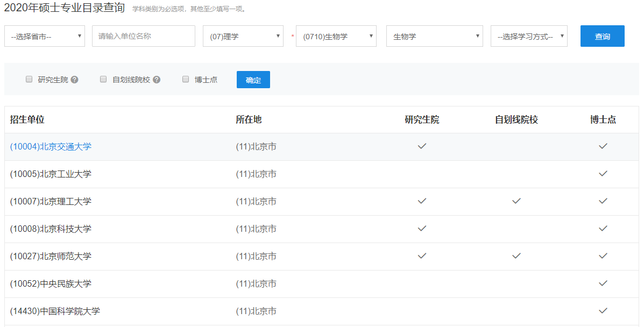
Task: Open the 选择学习方式 dropdown
Action: click(529, 36)
